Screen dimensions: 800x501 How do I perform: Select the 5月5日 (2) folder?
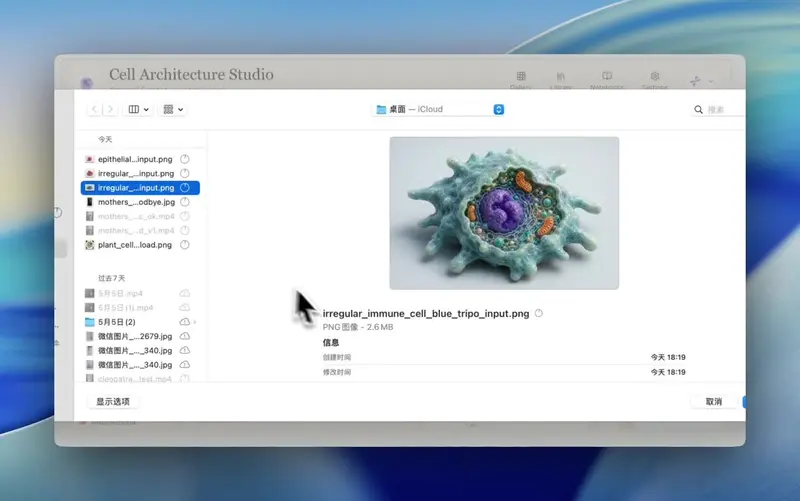pos(140,322)
